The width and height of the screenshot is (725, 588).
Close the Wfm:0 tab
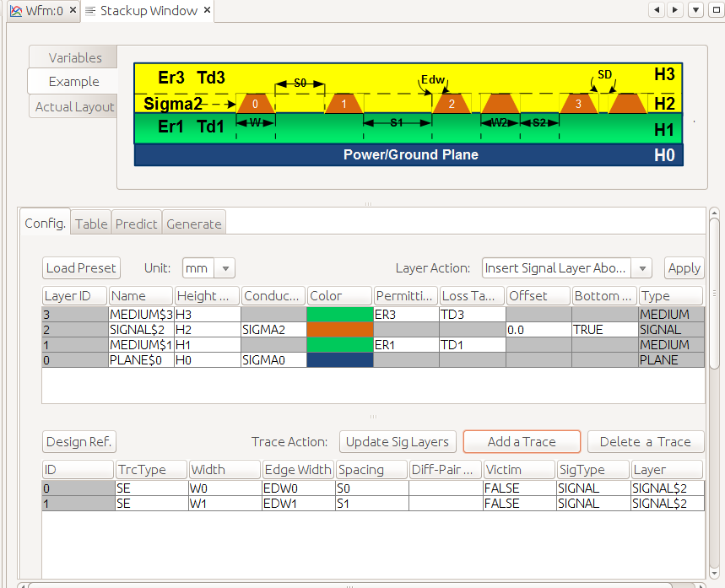pyautogui.click(x=73, y=11)
